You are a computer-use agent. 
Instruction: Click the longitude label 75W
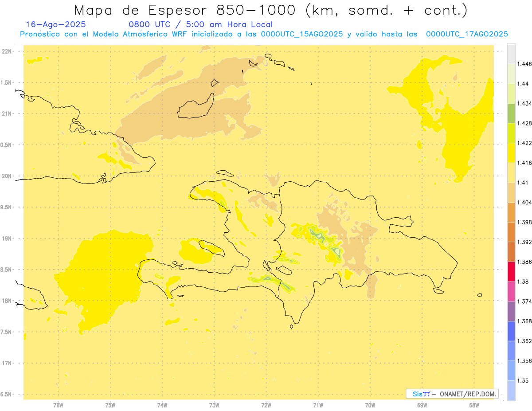pyautogui.click(x=110, y=405)
